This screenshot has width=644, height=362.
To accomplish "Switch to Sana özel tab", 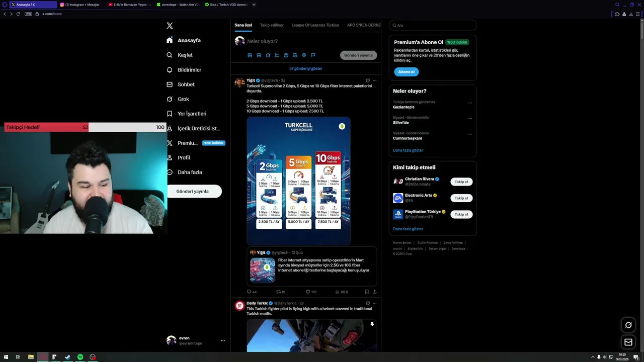I will 243,25.
